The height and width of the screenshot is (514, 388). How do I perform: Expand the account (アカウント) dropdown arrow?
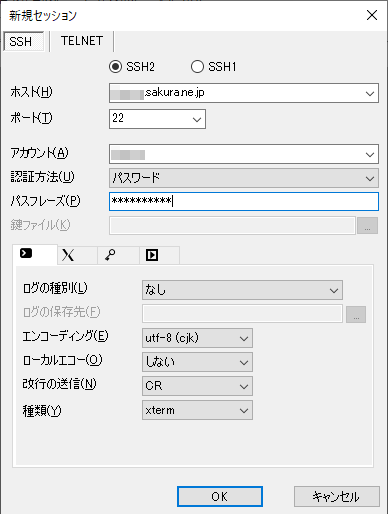370,154
